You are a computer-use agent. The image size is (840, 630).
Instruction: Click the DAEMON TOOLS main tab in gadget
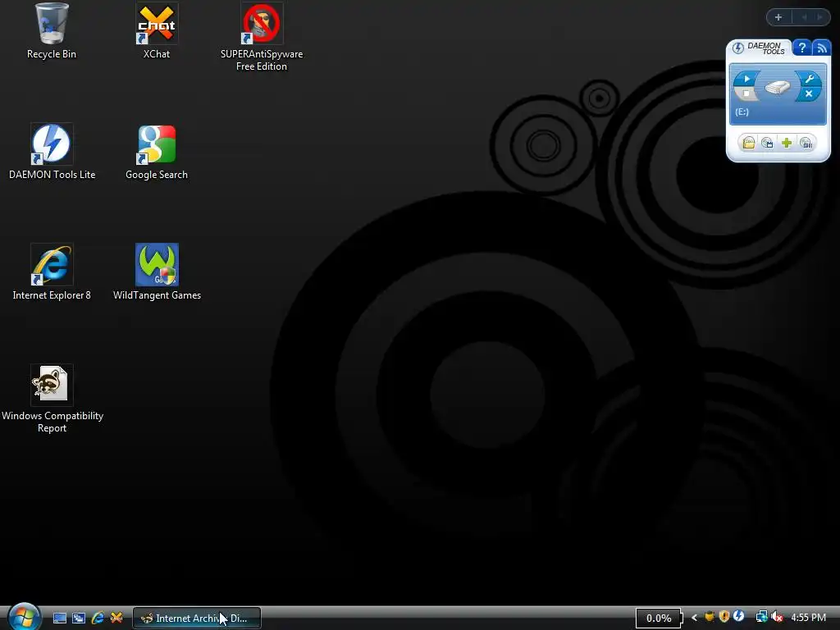point(760,48)
